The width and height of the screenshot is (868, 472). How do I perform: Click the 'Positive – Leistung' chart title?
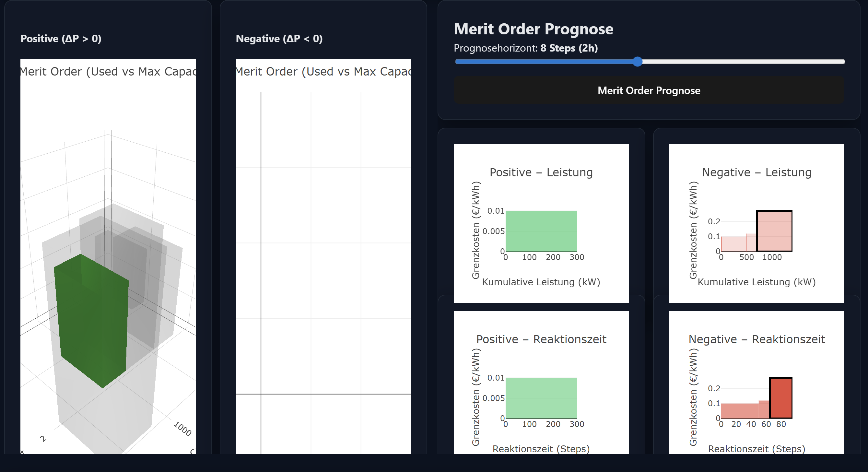541,172
